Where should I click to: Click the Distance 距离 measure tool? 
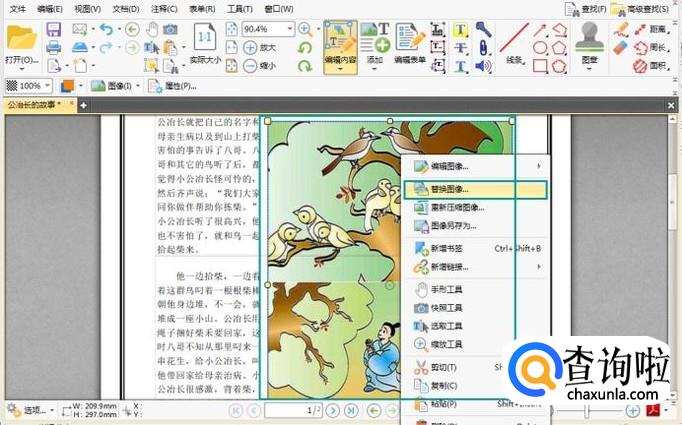[x=650, y=29]
